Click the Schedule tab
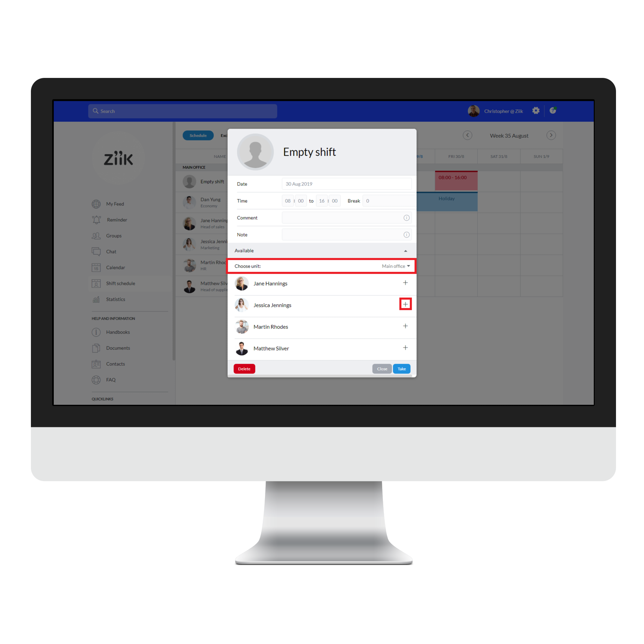The image size is (644, 644). coord(198,136)
